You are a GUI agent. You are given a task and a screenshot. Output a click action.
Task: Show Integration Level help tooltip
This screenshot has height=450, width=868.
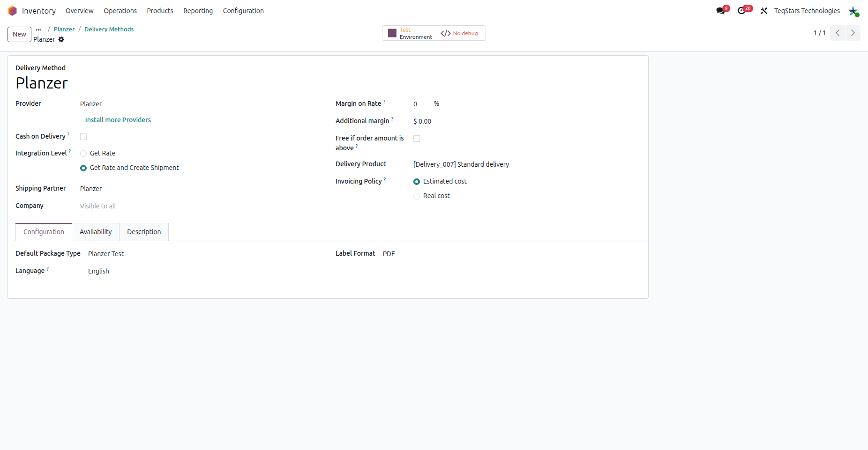click(x=70, y=151)
